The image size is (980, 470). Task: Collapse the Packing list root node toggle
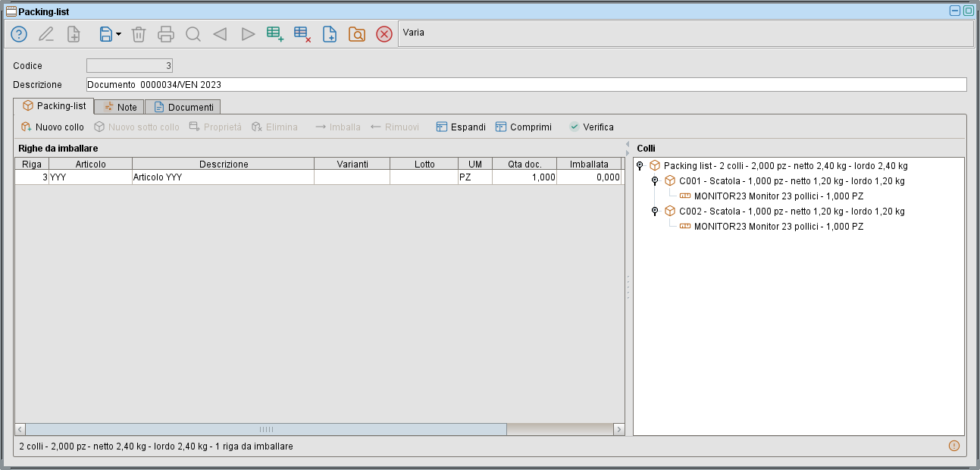(x=640, y=165)
